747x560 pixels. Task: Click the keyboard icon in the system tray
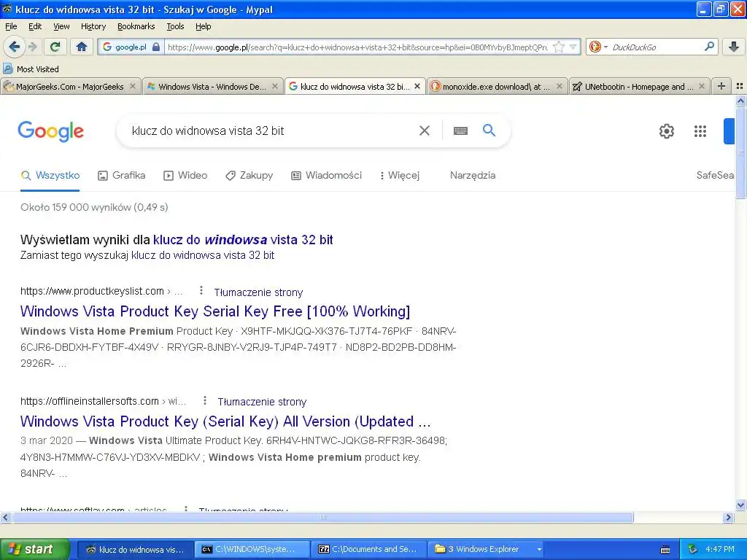(665, 550)
